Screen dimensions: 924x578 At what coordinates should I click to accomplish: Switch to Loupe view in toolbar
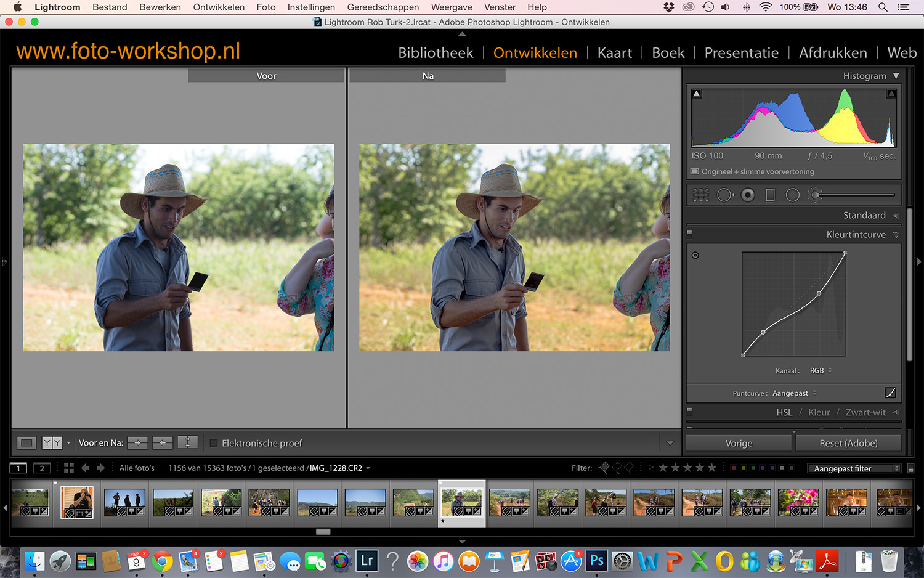pyautogui.click(x=26, y=442)
